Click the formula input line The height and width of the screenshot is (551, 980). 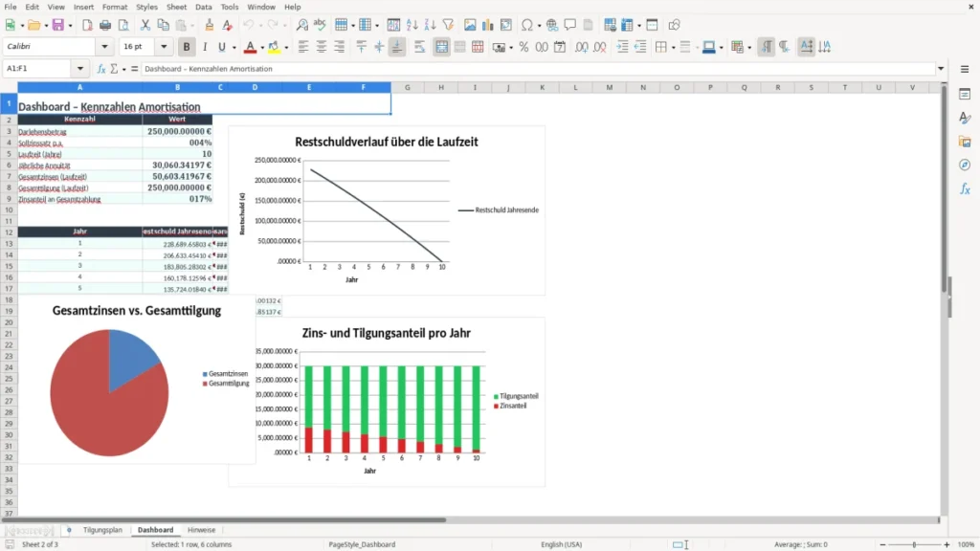click(x=538, y=69)
